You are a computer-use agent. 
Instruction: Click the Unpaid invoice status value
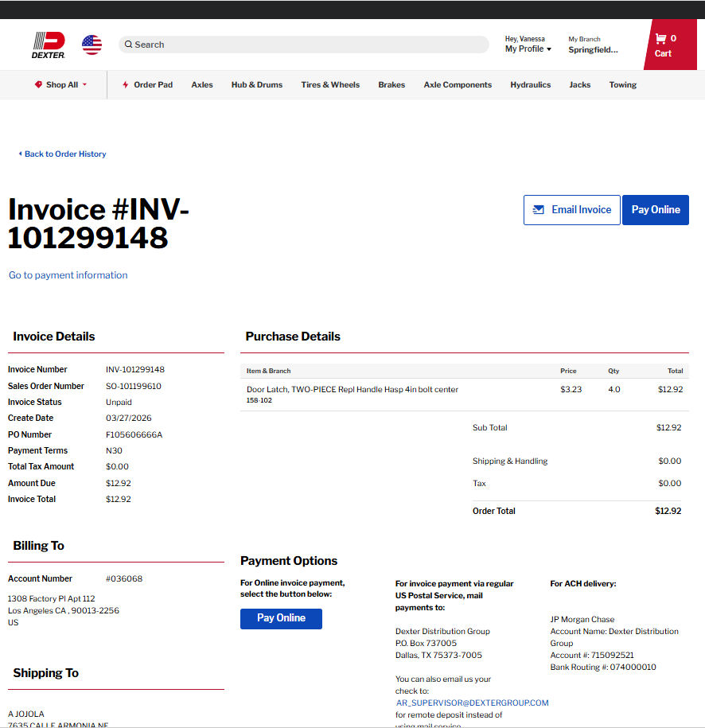coord(119,402)
